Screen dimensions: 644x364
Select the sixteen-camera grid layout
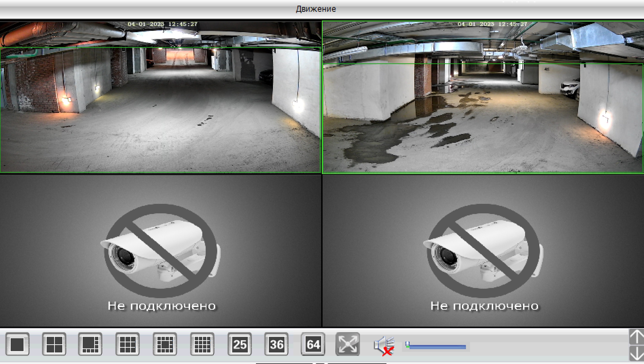click(x=202, y=344)
